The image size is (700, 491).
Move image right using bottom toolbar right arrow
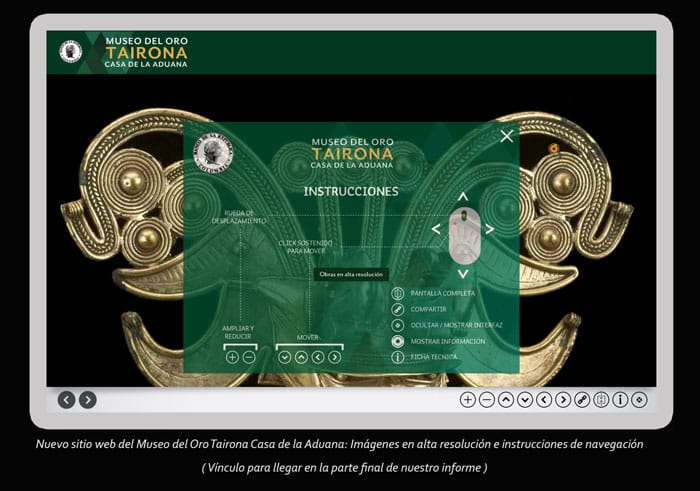(563, 399)
